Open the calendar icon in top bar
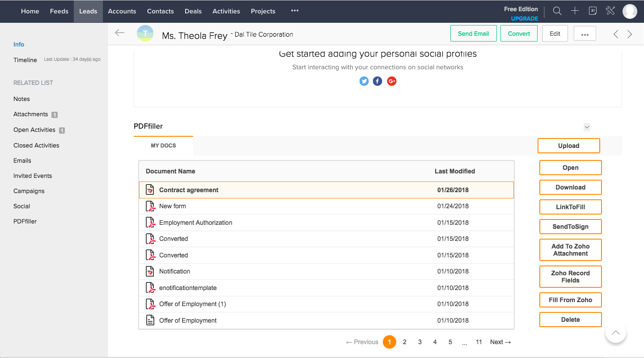 tap(593, 11)
